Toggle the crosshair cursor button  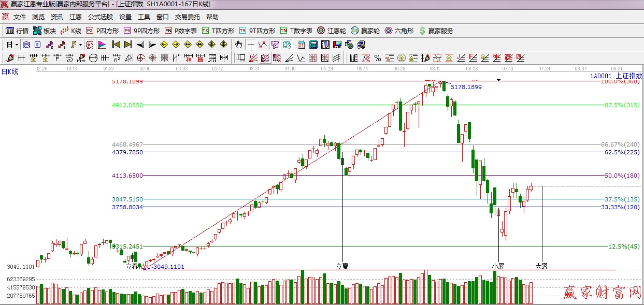coord(251,45)
